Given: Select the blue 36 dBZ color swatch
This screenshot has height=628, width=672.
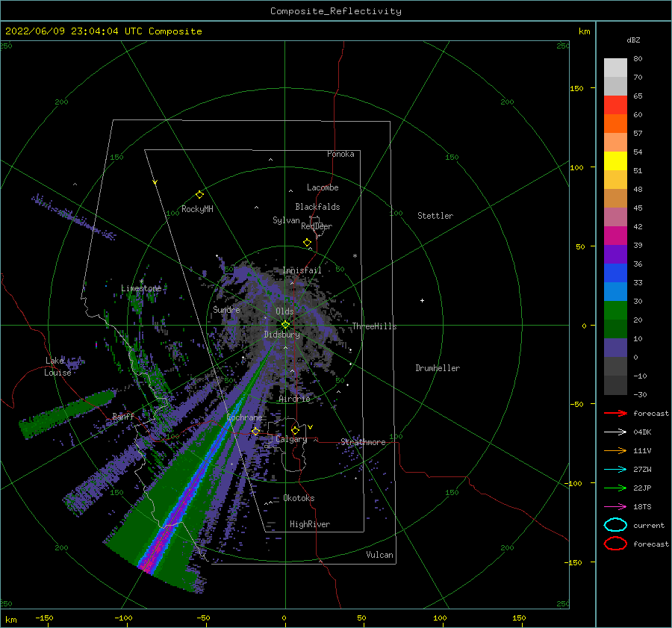Looking at the screenshot, I should (615, 273).
